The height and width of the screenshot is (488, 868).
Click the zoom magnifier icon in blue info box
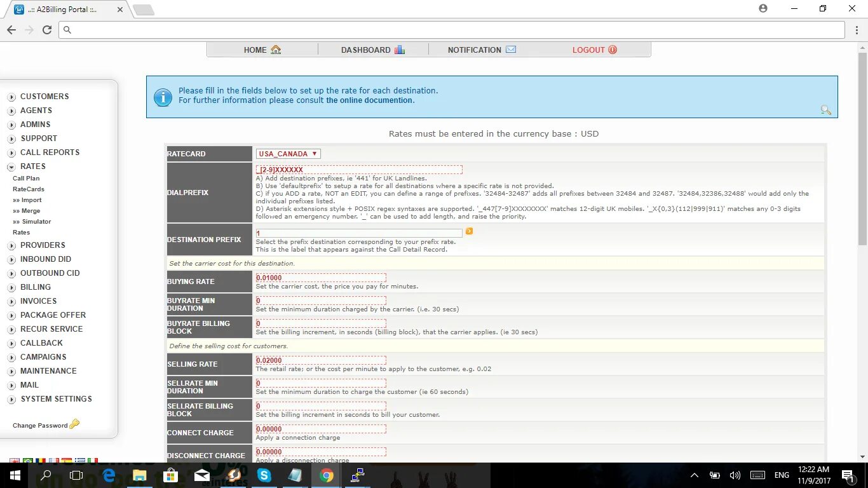click(x=825, y=110)
